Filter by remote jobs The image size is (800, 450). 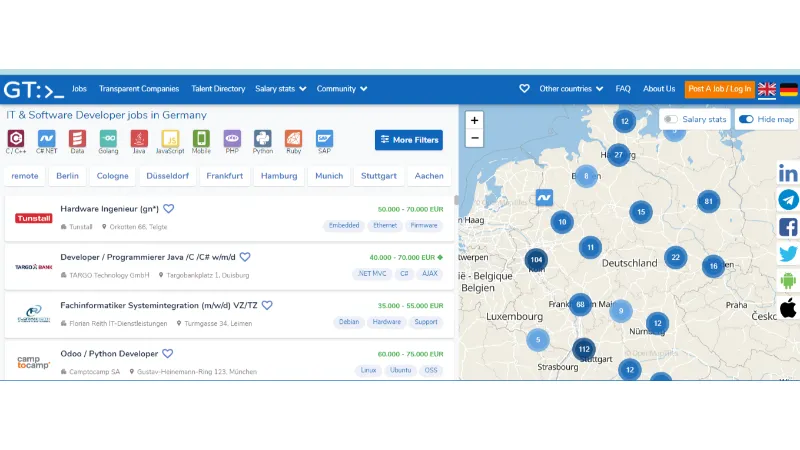coord(24,176)
